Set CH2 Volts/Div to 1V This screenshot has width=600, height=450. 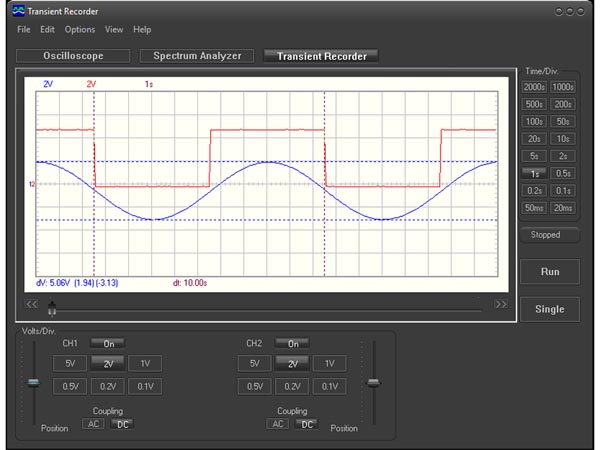tap(329, 363)
